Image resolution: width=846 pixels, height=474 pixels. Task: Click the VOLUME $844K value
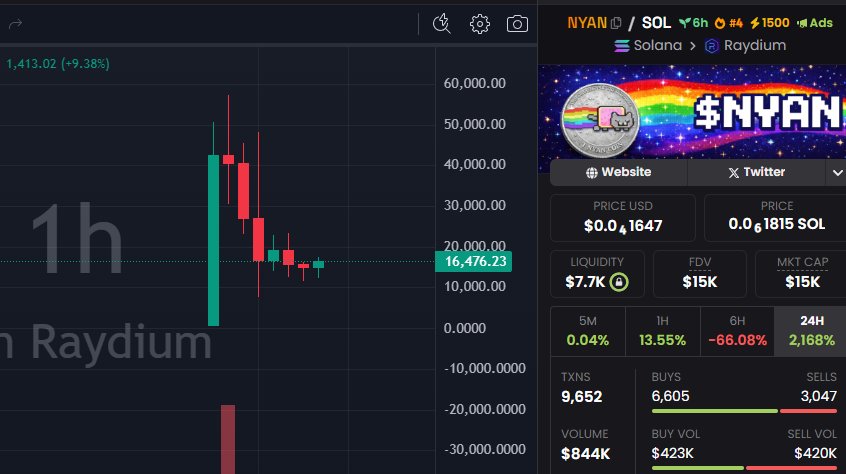(585, 454)
